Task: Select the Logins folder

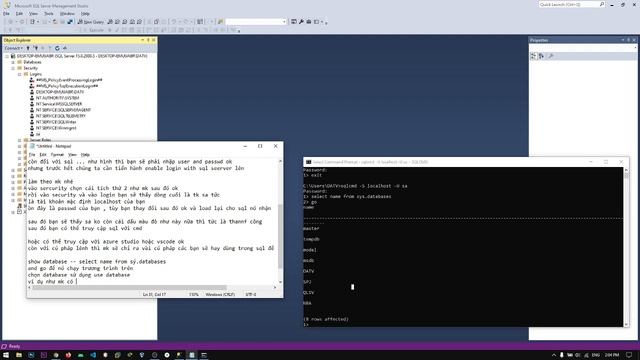Action: point(36,74)
